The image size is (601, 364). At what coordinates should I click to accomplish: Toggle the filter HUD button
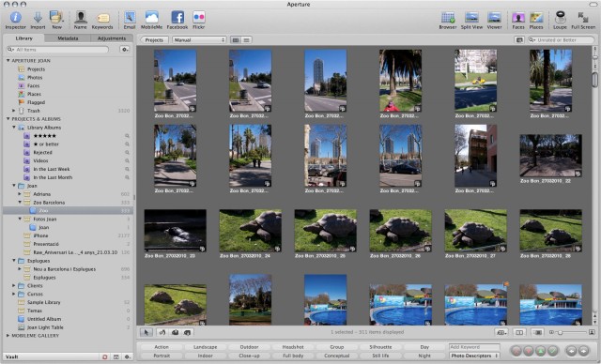click(x=519, y=39)
